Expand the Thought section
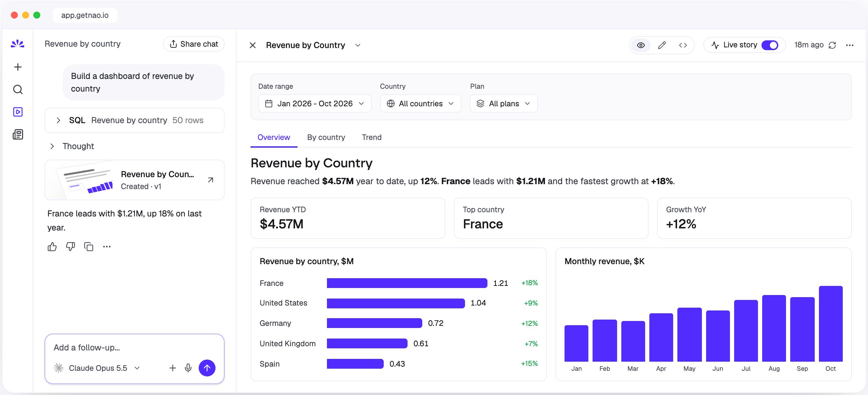 pos(72,146)
